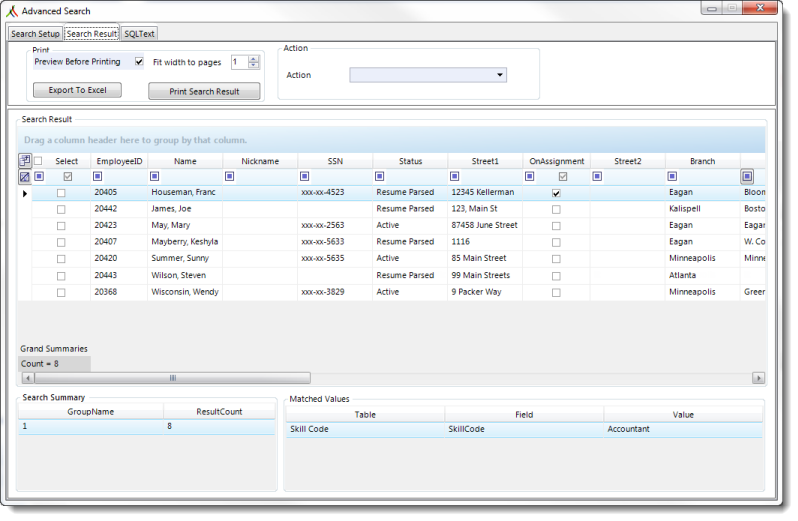The image size is (798, 521).
Task: Check the Select box for Wisconsin, Wendy
Action: pyautogui.click(x=61, y=293)
